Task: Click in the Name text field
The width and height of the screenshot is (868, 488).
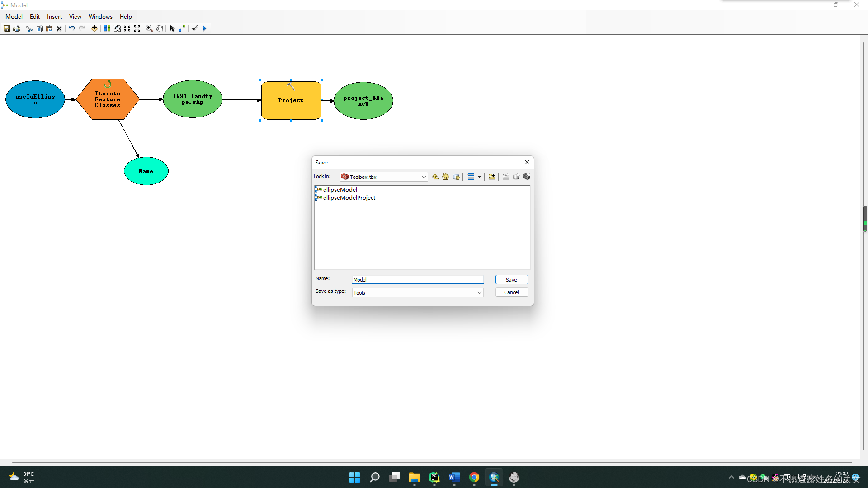Action: coord(417,279)
